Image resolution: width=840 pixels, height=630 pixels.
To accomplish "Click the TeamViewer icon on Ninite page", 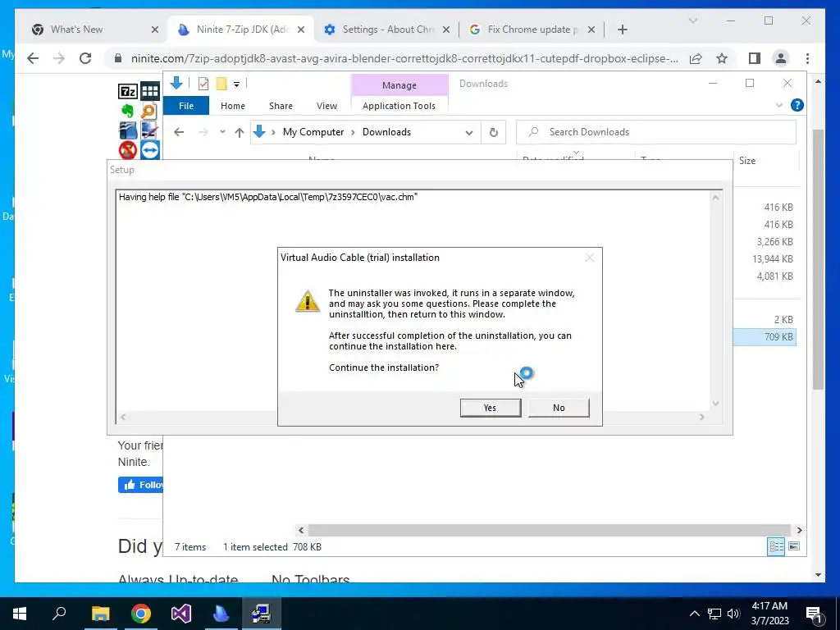I will pos(150,150).
